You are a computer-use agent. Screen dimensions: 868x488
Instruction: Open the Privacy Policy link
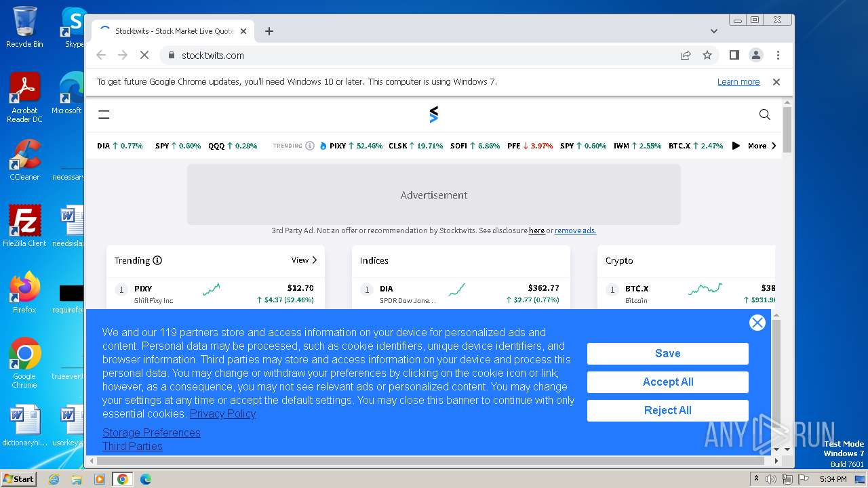coord(222,413)
